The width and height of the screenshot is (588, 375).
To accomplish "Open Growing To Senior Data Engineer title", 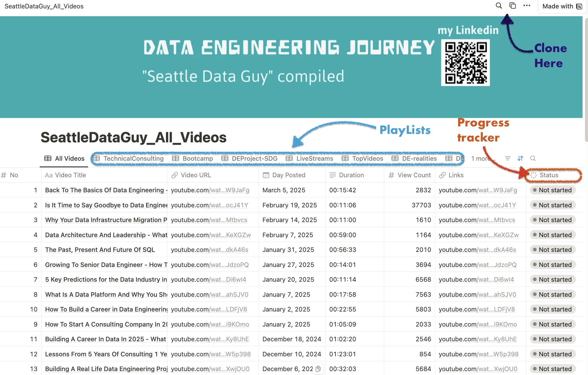I will (x=106, y=265).
